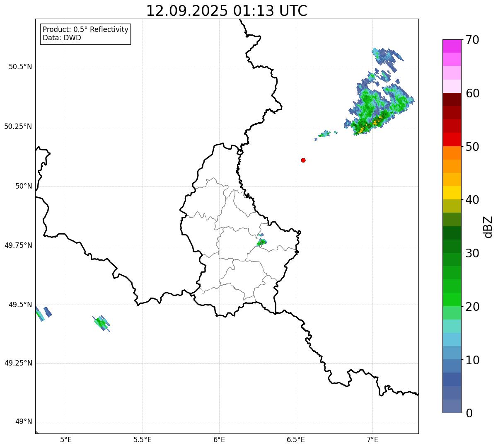Click the green radar echo near 5.25°E
This screenshot has height=448, width=498.
102,323
